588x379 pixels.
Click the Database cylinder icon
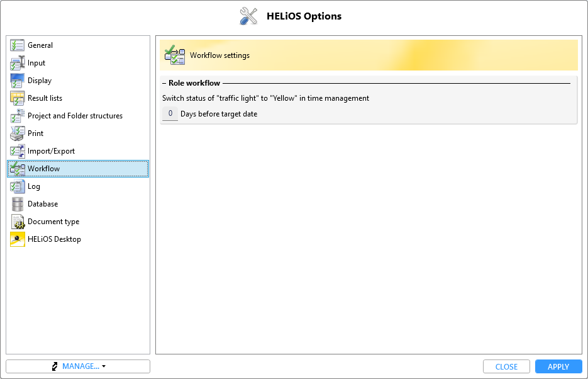[17, 204]
